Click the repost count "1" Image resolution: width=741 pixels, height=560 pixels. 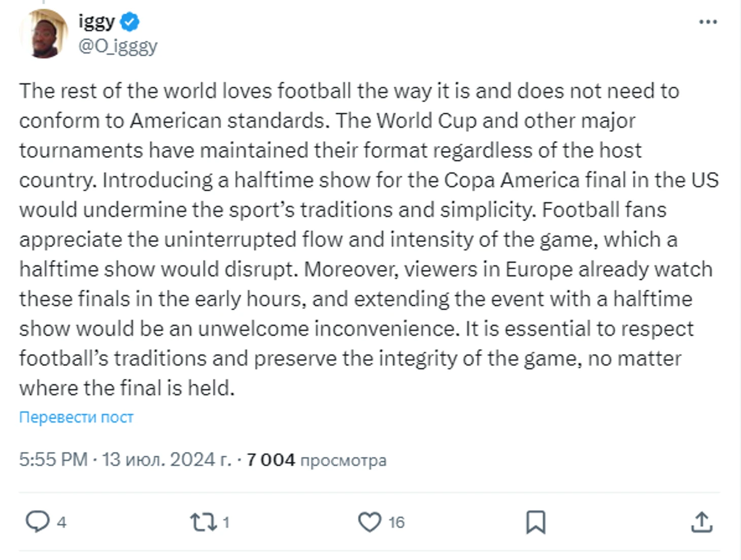226,522
